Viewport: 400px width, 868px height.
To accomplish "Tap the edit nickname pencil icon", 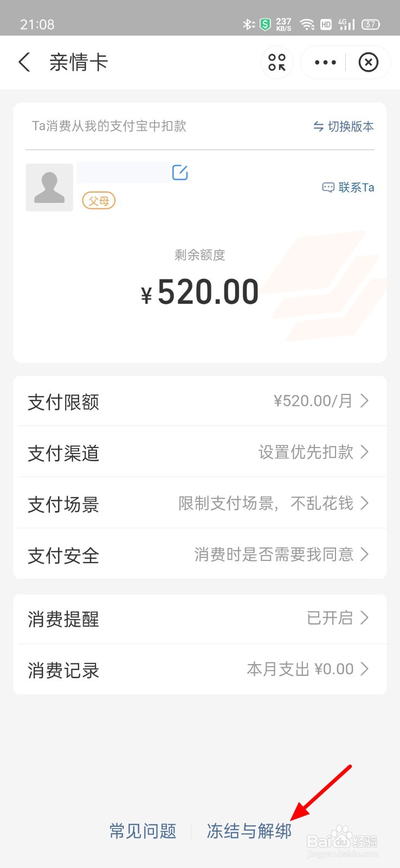I will 180,173.
